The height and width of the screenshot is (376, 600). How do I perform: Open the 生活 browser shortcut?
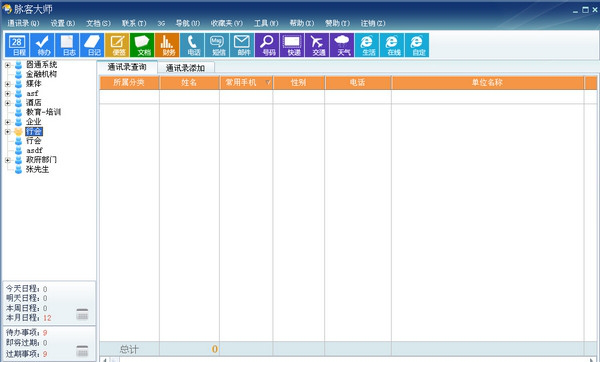point(367,45)
